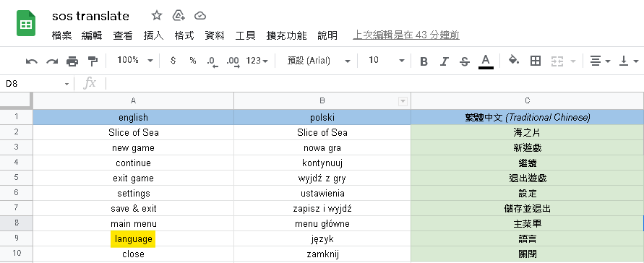Select the cell 'ustawienia'
The image size is (644, 263).
point(322,193)
